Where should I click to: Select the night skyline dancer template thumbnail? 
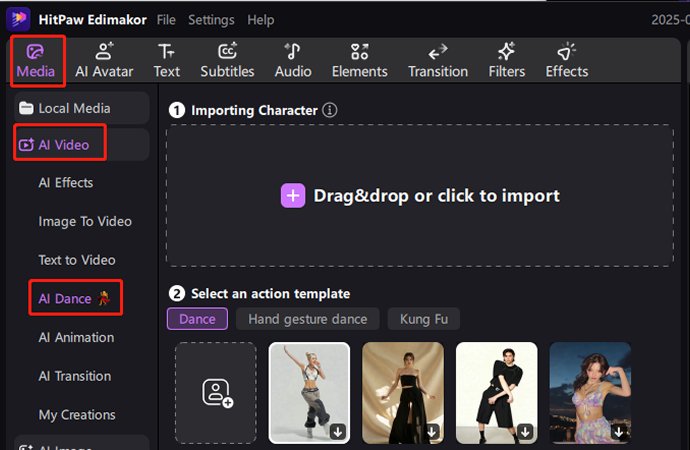click(590, 393)
